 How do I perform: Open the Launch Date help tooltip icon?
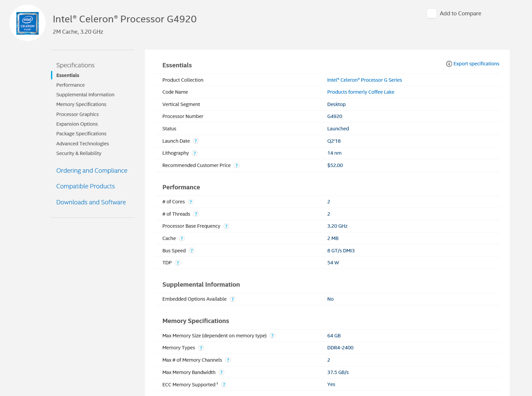(196, 141)
